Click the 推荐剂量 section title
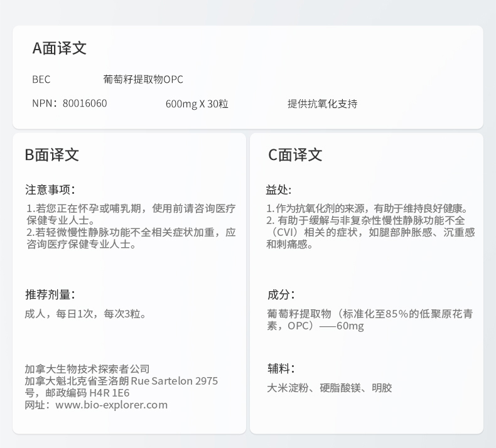Image resolution: width=496 pixels, height=448 pixels. pyautogui.click(x=50, y=294)
